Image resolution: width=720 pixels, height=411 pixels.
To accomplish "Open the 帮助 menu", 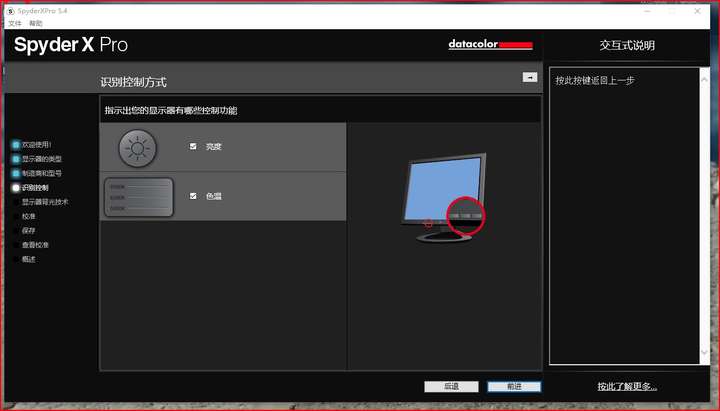I will [x=36, y=23].
